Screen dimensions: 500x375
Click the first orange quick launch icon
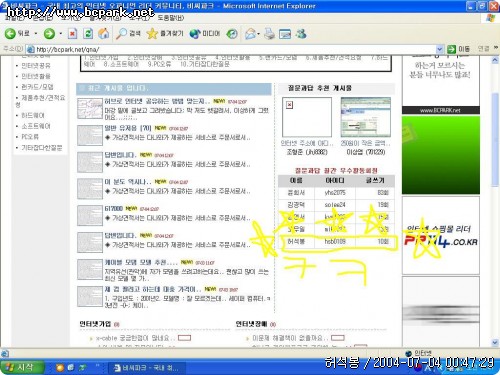[60, 368]
